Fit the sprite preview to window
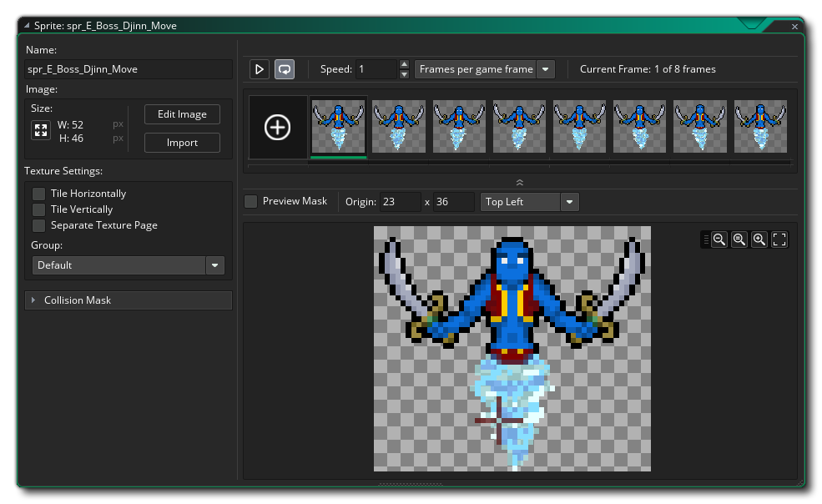The height and width of the screenshot is (504, 822). (x=779, y=239)
